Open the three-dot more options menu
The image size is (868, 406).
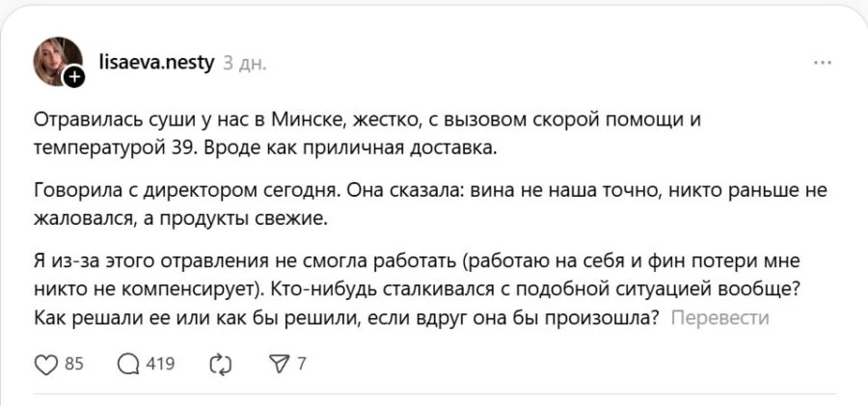822,63
